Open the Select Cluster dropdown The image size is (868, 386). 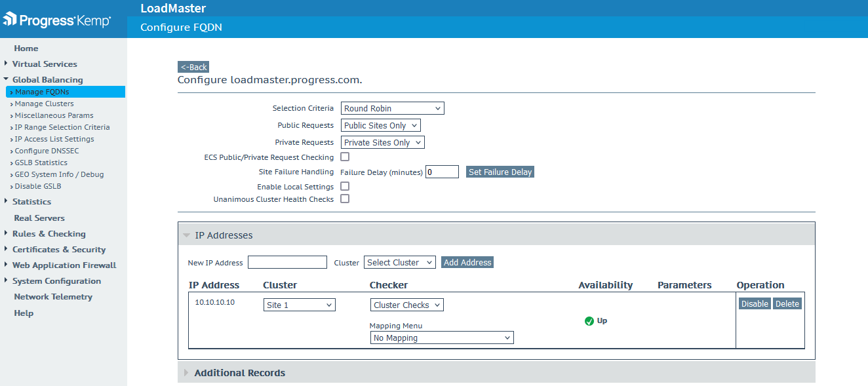tap(400, 262)
